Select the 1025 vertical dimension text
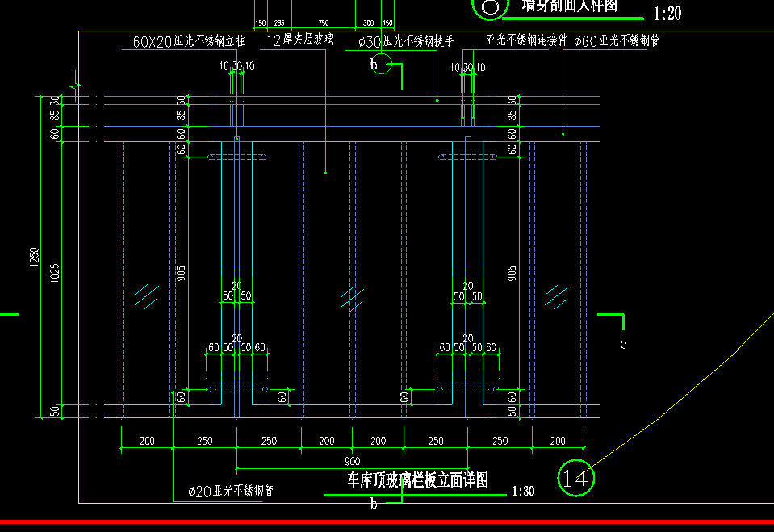Viewport: 774px width, 532px height. (55, 273)
